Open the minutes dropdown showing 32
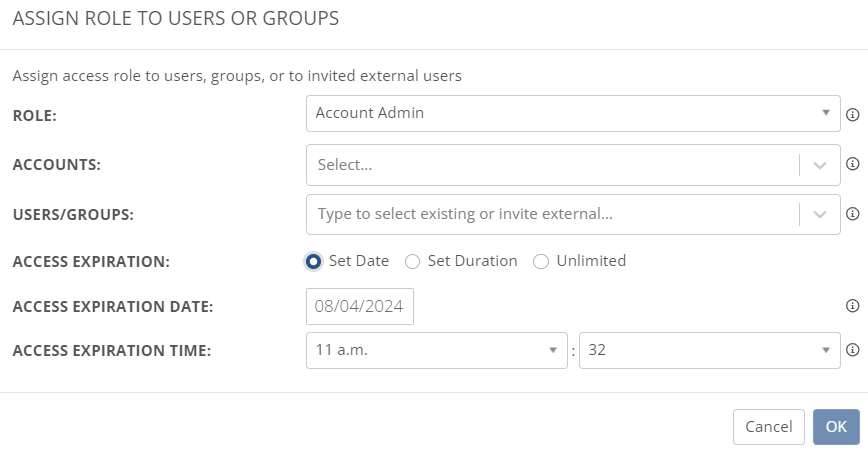The image size is (868, 451). [x=709, y=350]
